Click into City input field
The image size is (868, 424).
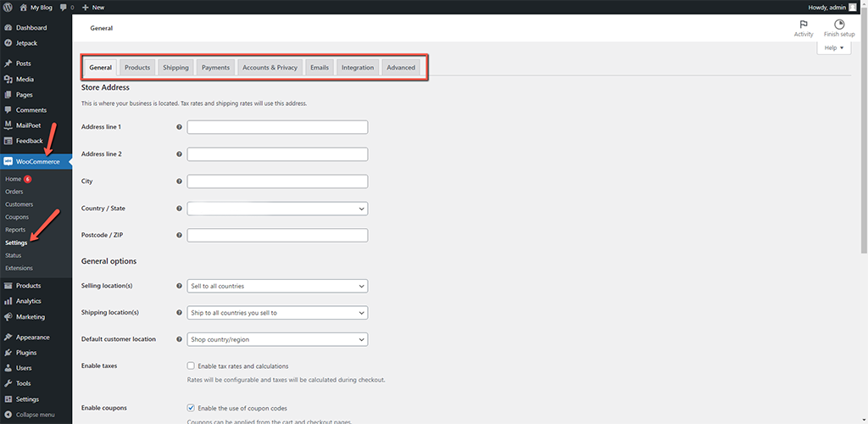click(x=277, y=181)
